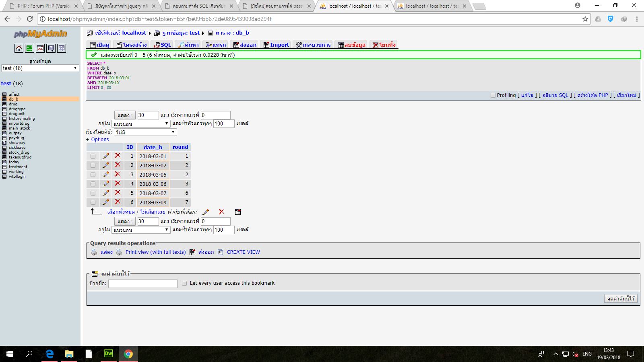Sort by the date_b column header
The height and width of the screenshot is (362, 644).
coord(153,147)
